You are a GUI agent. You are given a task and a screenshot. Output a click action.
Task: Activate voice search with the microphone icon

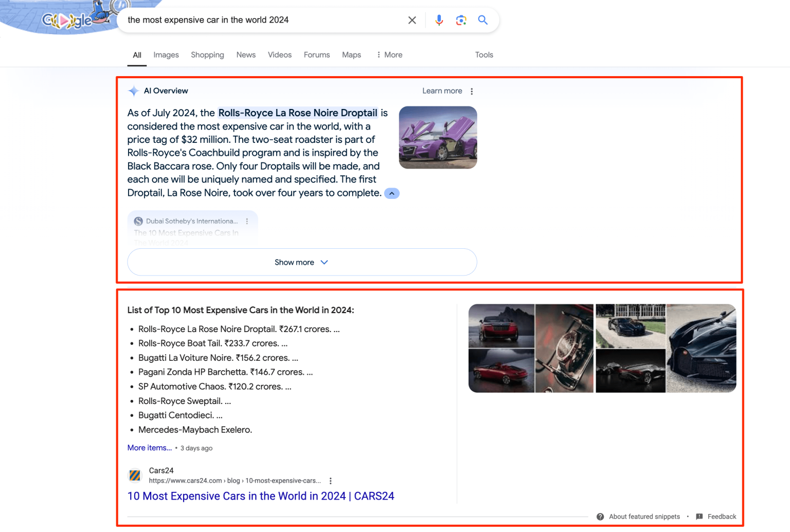point(439,20)
